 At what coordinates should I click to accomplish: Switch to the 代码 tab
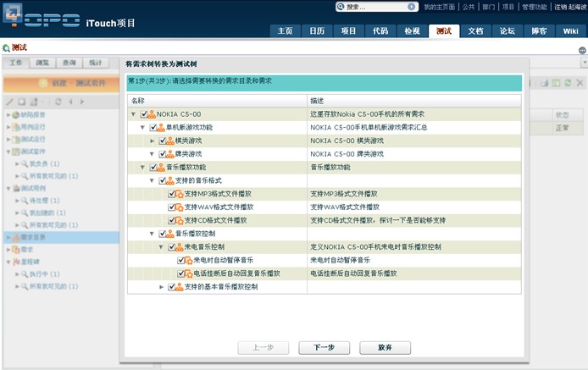point(380,31)
